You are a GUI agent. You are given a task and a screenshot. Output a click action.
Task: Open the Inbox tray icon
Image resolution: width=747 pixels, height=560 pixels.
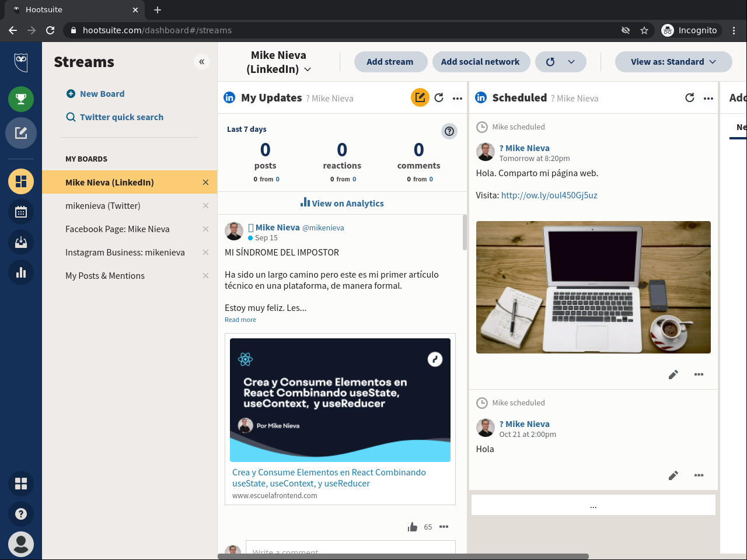(x=21, y=242)
